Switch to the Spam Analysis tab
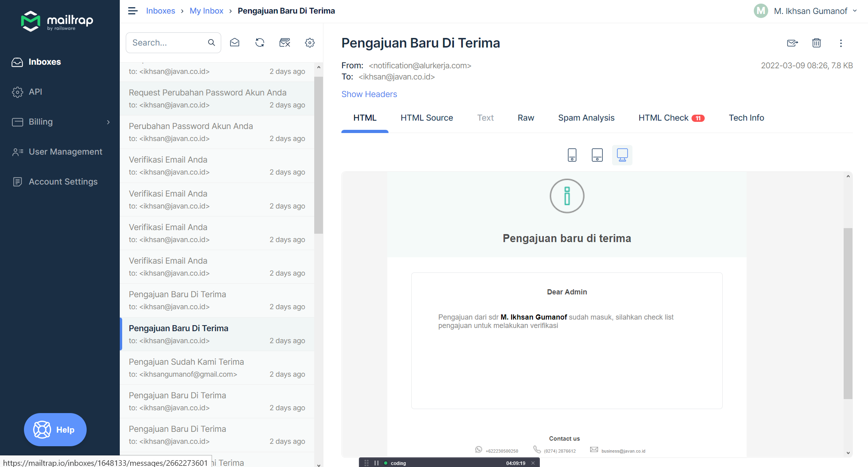868x467 pixels. 586,118
